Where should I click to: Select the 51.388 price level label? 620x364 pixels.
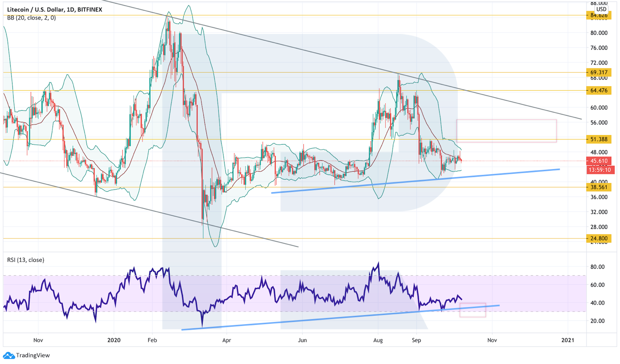coord(598,139)
